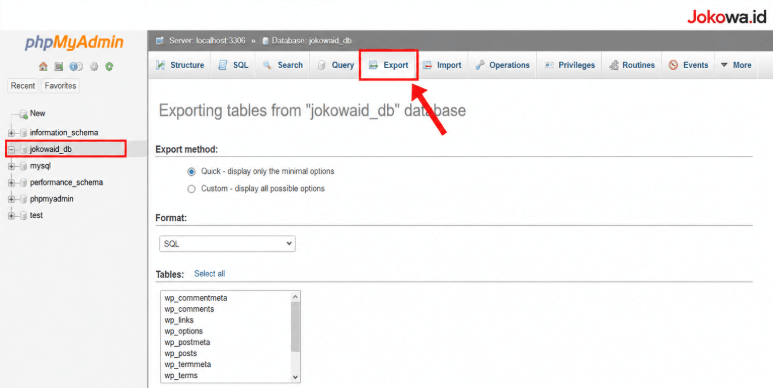Select information_schema database in tree
Screen dimensions: 773x388
(x=64, y=133)
